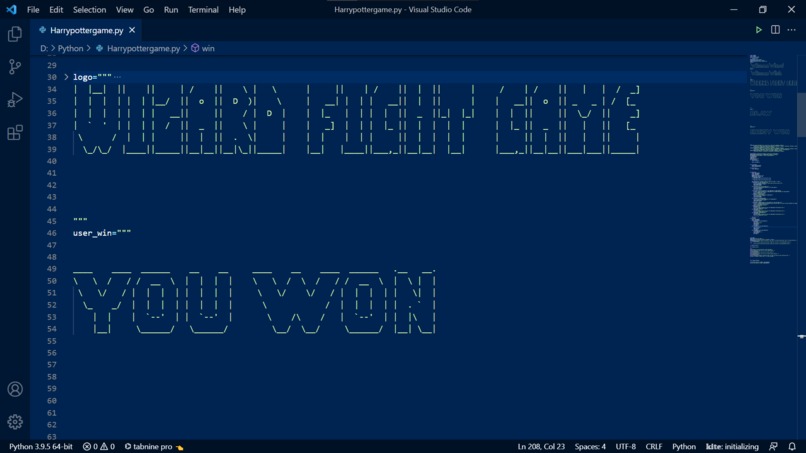Viewport: 806px width, 453px height.
Task: Click the D: breadcrumb segment
Action: point(44,48)
